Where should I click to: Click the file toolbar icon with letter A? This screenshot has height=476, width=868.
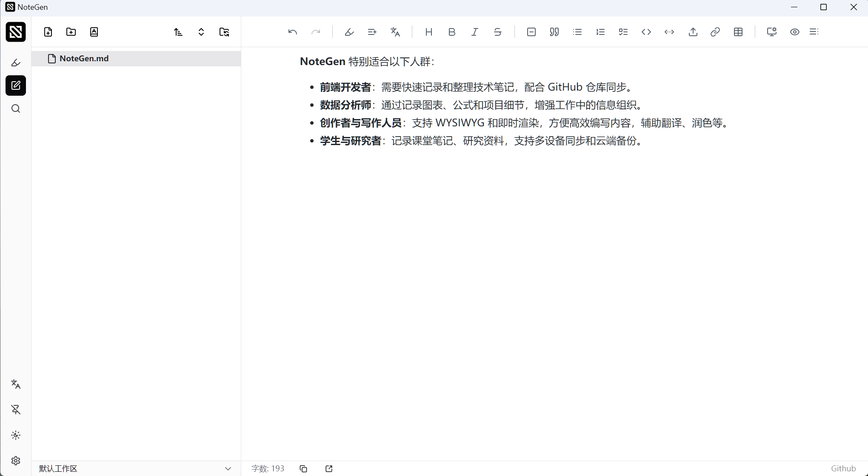point(94,32)
